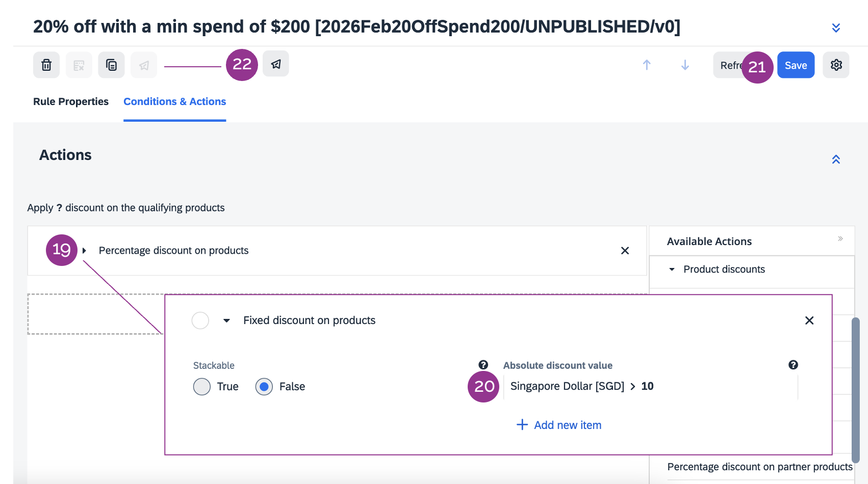
Task: Expand Percentage discount on products action
Action: click(85, 251)
